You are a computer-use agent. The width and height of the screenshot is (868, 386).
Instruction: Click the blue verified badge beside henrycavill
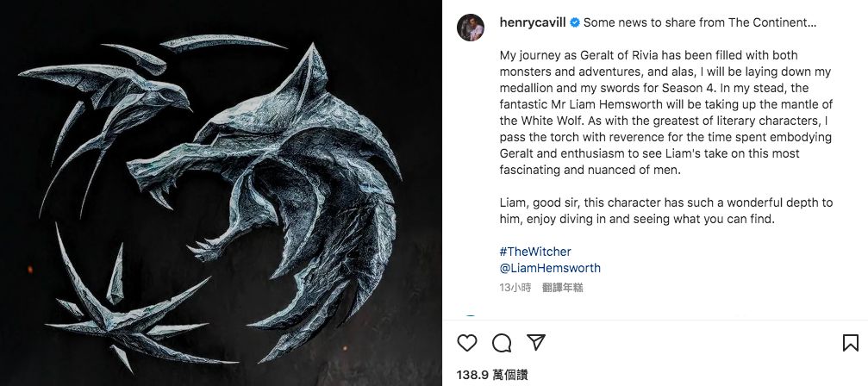click(x=574, y=22)
